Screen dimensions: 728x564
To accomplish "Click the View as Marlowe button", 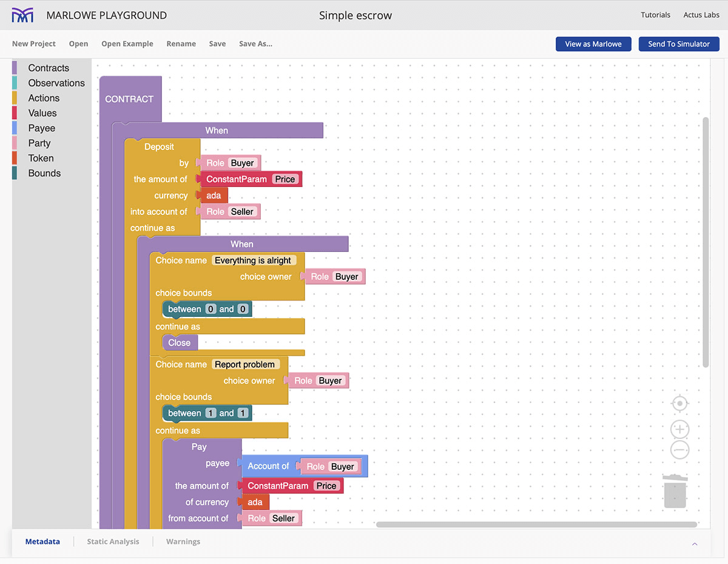I will point(593,44).
